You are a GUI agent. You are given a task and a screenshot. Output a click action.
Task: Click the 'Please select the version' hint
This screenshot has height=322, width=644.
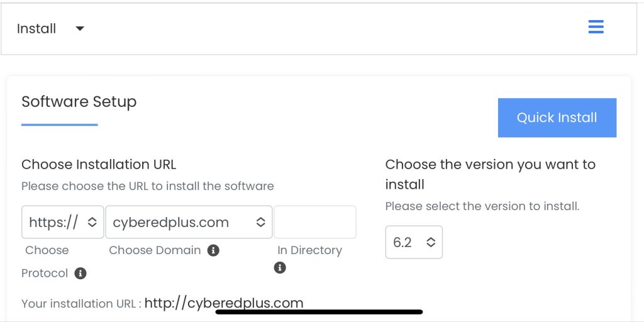point(482,206)
